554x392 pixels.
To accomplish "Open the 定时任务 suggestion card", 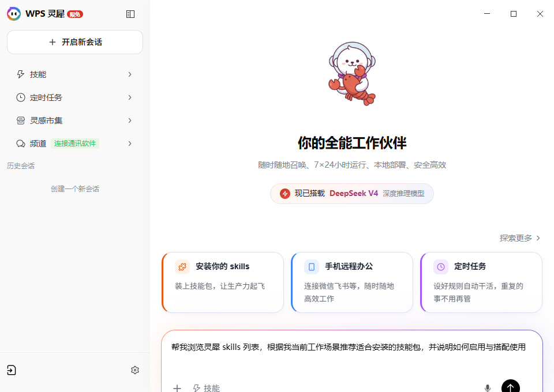I will click(481, 282).
